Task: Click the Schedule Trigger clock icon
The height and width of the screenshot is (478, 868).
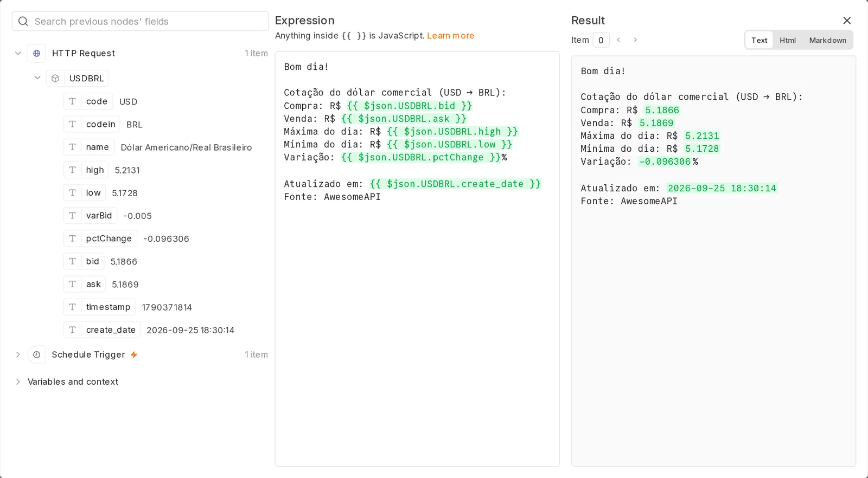Action: (37, 354)
